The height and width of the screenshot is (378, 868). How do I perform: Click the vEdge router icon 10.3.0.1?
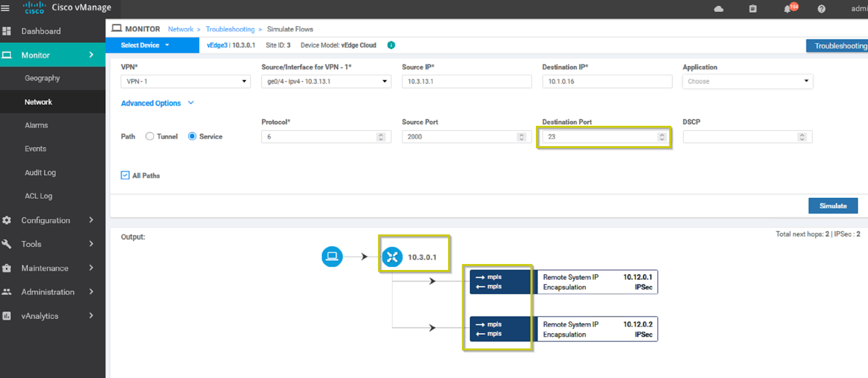392,257
